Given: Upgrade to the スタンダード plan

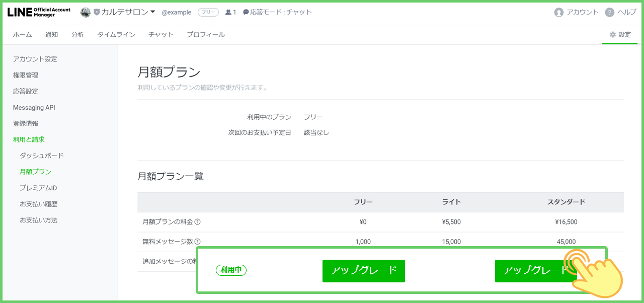Looking at the screenshot, I should (535, 271).
